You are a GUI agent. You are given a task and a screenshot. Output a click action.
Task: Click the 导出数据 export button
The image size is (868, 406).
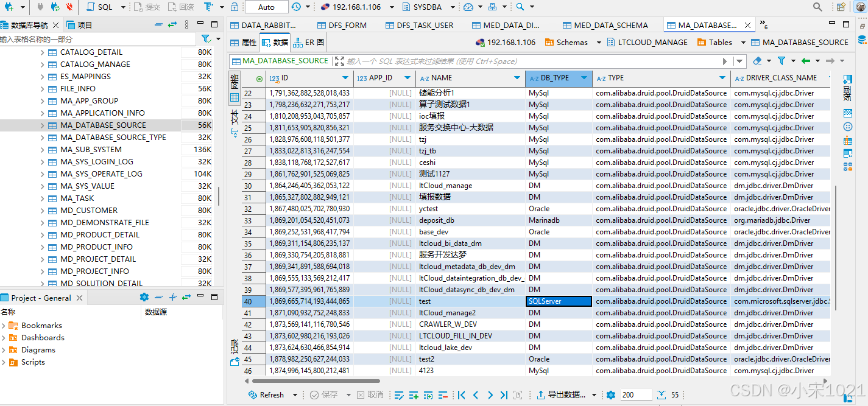[562, 394]
